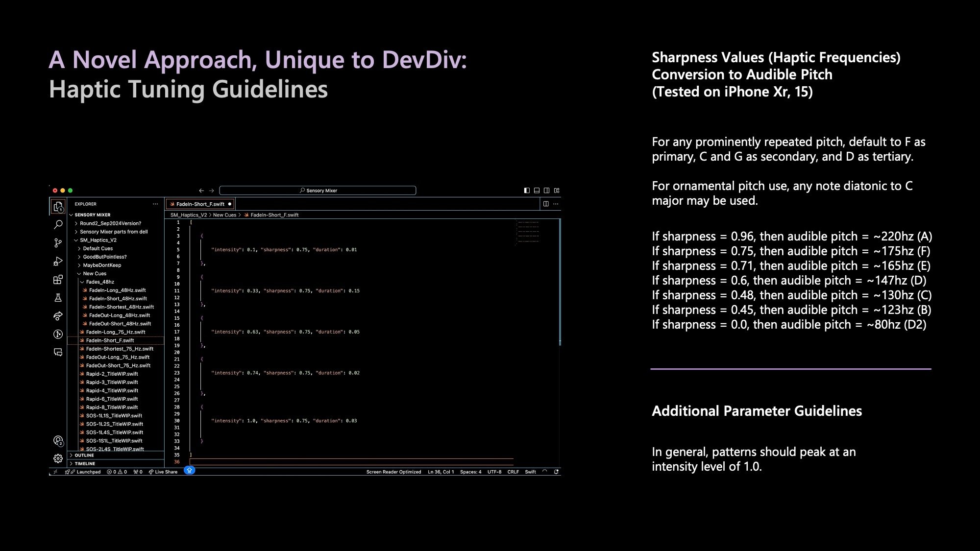Expand the OUTLINE section
Image resolution: width=980 pixels, height=551 pixels.
coord(115,455)
